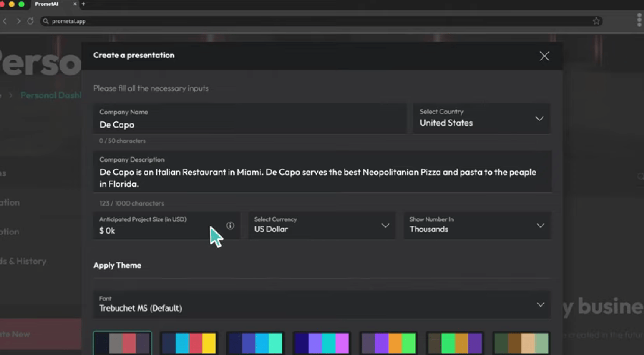
Task: Click the chevron arrow in Font field
Action: coord(540,305)
